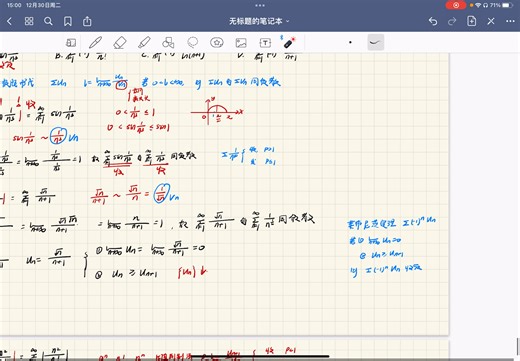Open the page thumbnails grid view

tap(29, 21)
